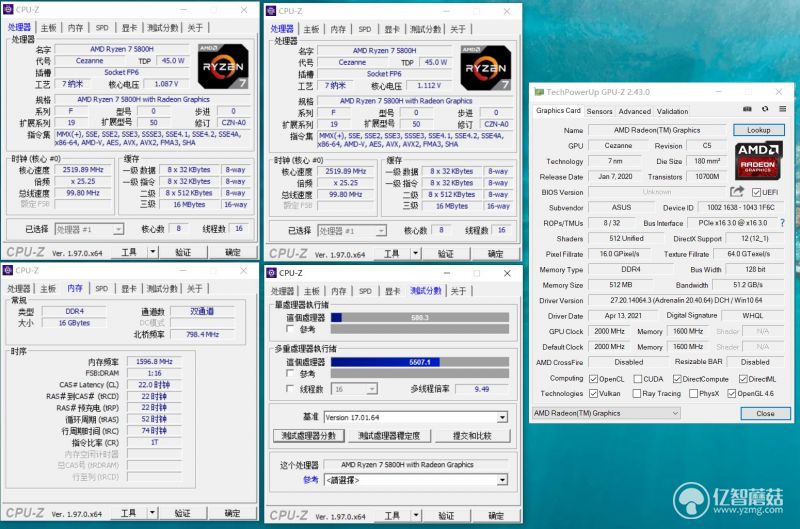800x529 pixels.
Task: Click GPU-Z title bar app icon
Action: coord(539,92)
